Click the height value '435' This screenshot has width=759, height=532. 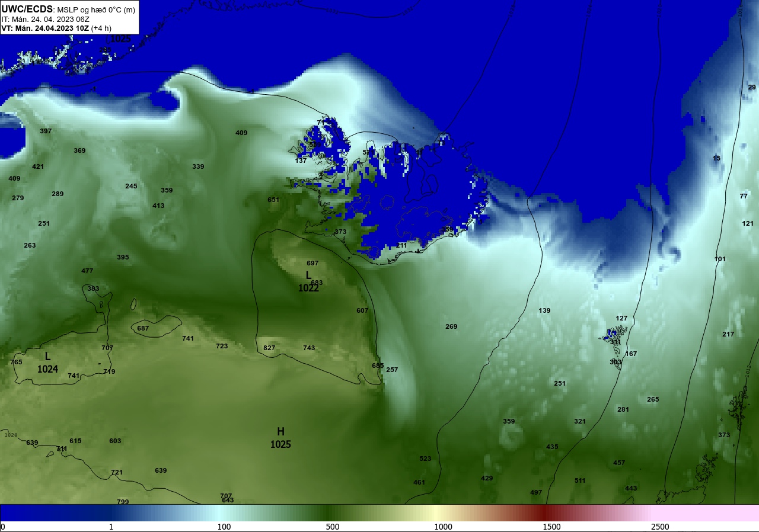tap(552, 447)
